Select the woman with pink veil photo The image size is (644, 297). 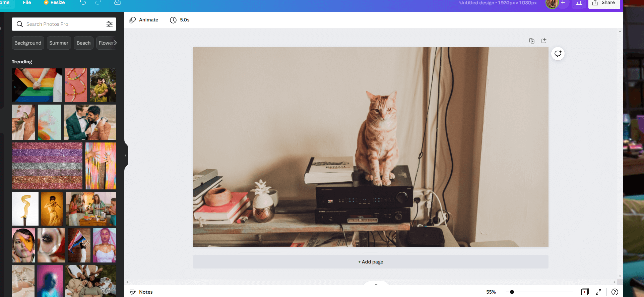tap(105, 245)
